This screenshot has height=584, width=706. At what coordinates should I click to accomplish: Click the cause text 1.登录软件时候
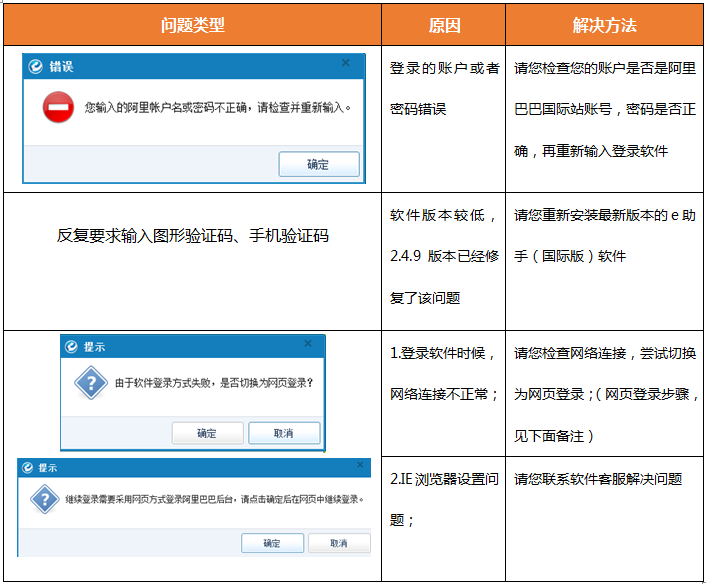tap(444, 353)
